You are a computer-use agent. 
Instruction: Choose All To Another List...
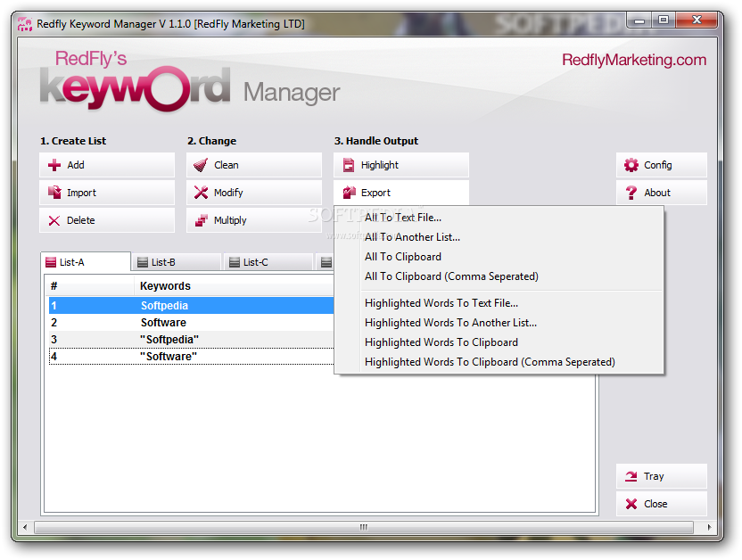(x=499, y=237)
